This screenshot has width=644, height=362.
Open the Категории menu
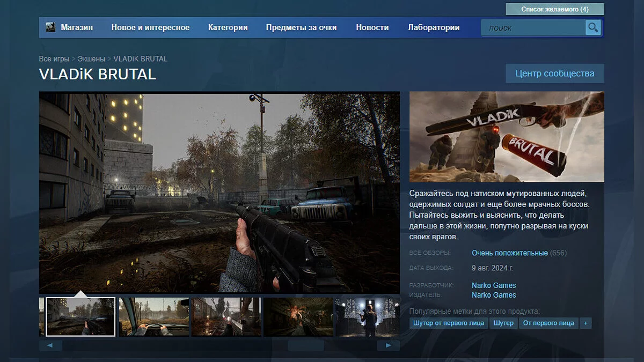click(x=228, y=27)
